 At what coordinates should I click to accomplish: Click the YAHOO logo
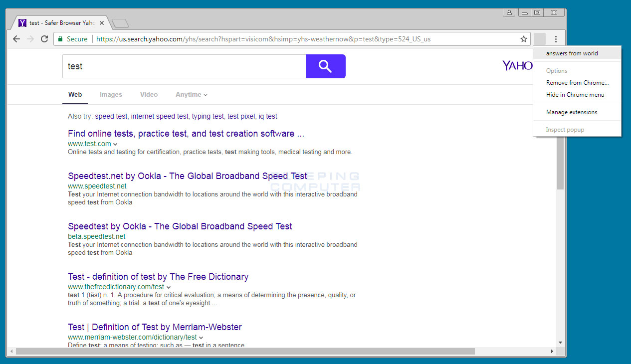pos(517,65)
